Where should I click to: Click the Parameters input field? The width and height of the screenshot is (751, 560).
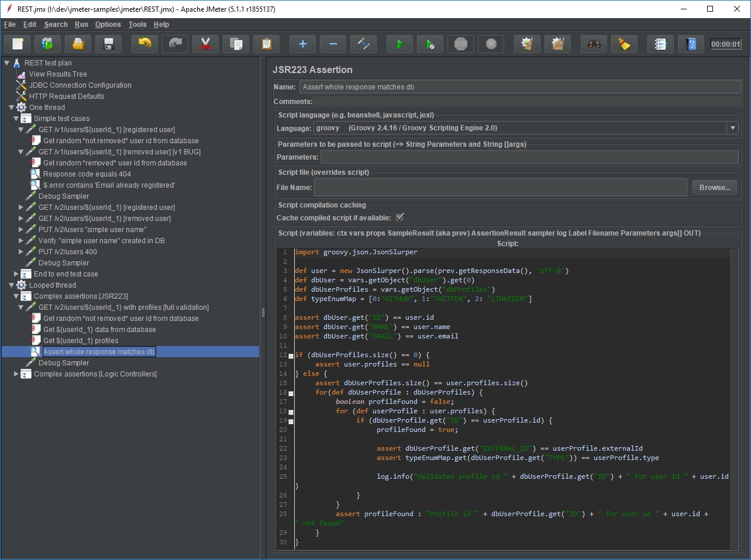pos(529,157)
